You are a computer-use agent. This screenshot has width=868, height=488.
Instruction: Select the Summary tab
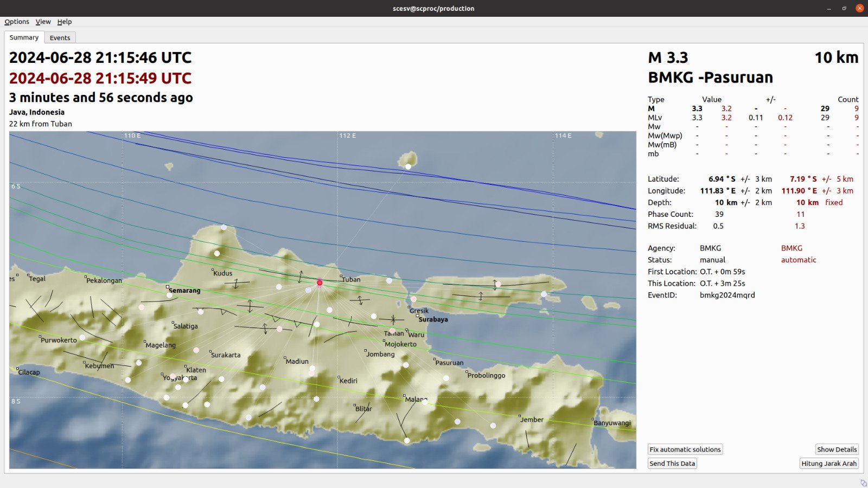click(x=24, y=37)
